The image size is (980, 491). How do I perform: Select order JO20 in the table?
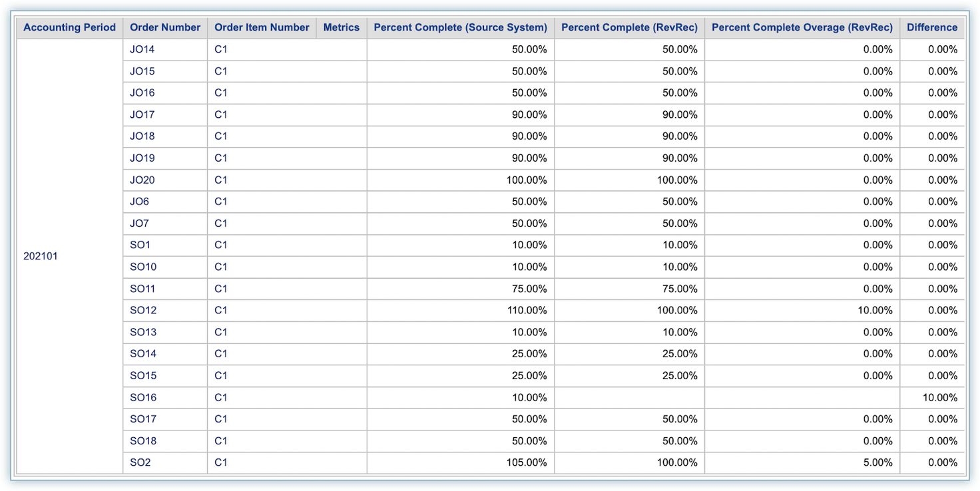pos(142,180)
